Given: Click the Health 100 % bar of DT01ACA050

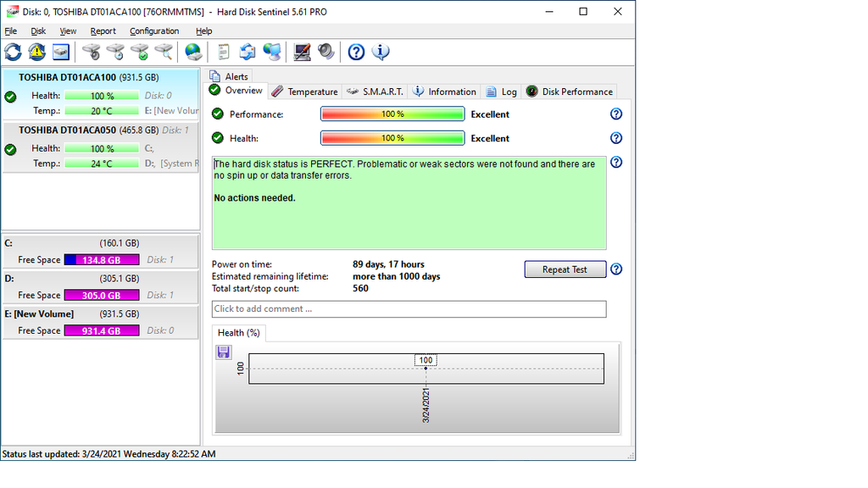Looking at the screenshot, I should pyautogui.click(x=102, y=149).
